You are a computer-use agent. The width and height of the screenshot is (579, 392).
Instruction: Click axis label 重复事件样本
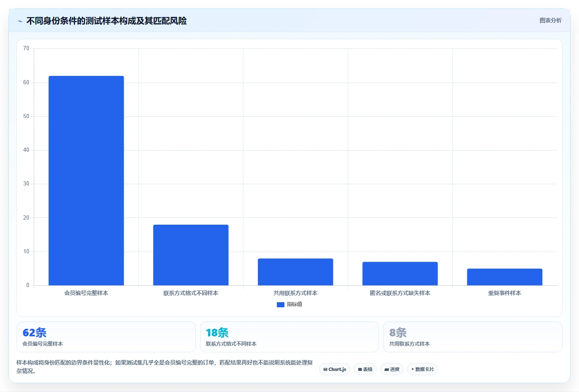point(505,293)
